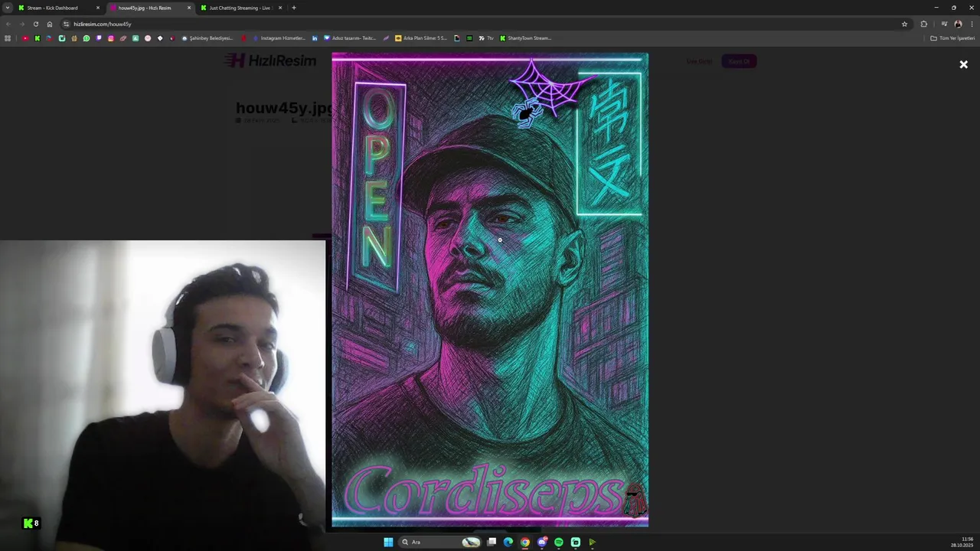Go back to previous page
The height and width of the screenshot is (551, 980).
point(8,24)
